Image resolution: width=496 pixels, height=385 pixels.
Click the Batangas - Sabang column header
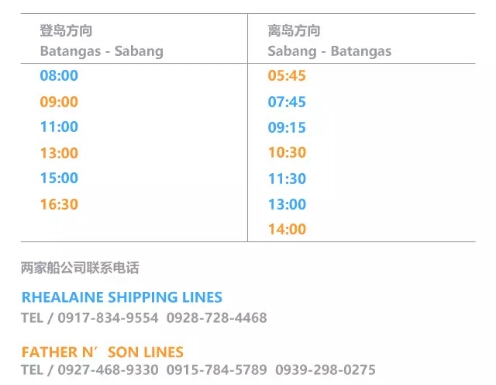(102, 51)
